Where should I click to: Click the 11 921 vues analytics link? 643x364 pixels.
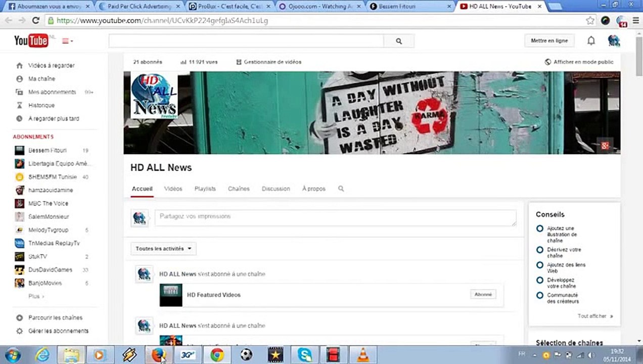pos(199,62)
